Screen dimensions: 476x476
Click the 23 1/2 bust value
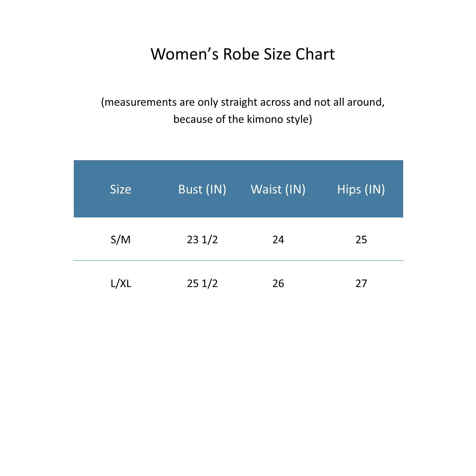click(x=202, y=240)
